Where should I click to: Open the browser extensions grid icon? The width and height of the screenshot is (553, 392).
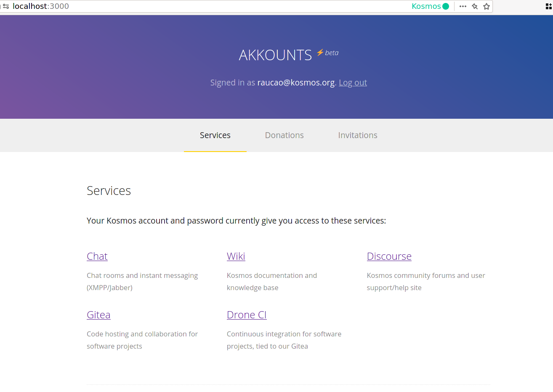coord(548,6)
